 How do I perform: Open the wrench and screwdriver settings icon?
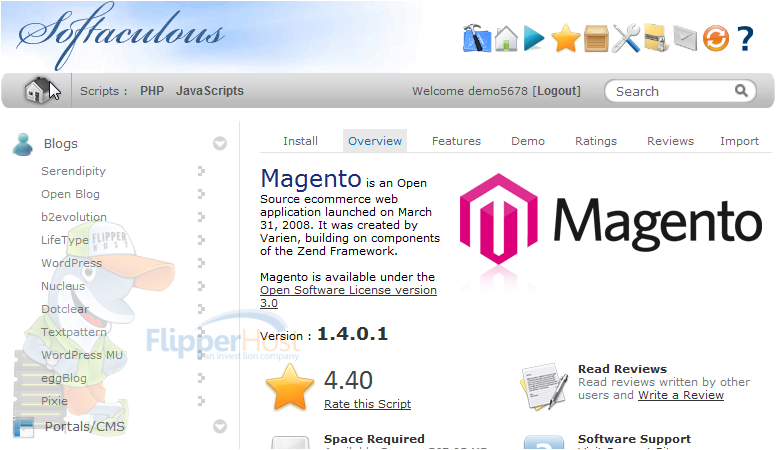click(626, 38)
